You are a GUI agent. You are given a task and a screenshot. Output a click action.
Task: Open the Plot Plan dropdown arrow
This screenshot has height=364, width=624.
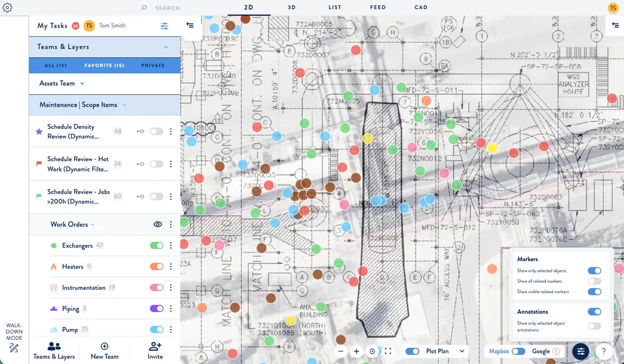[x=462, y=351]
